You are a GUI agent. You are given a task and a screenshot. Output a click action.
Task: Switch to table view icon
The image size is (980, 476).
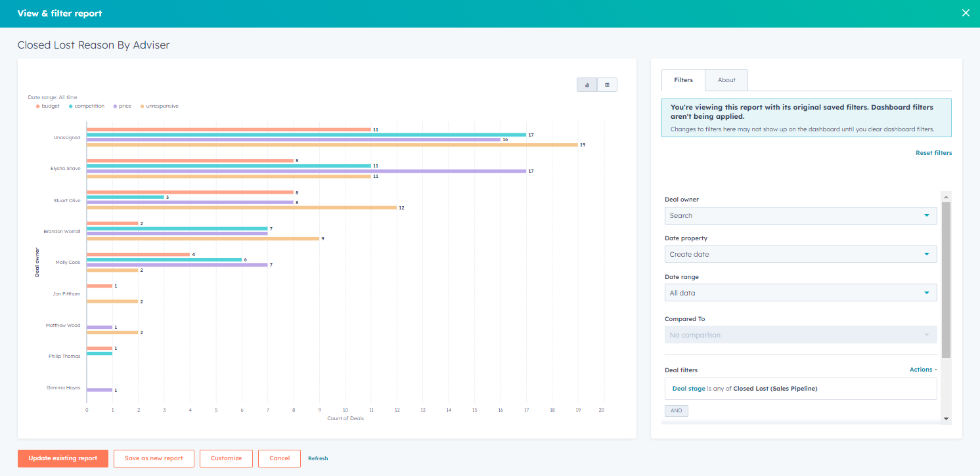coord(607,85)
